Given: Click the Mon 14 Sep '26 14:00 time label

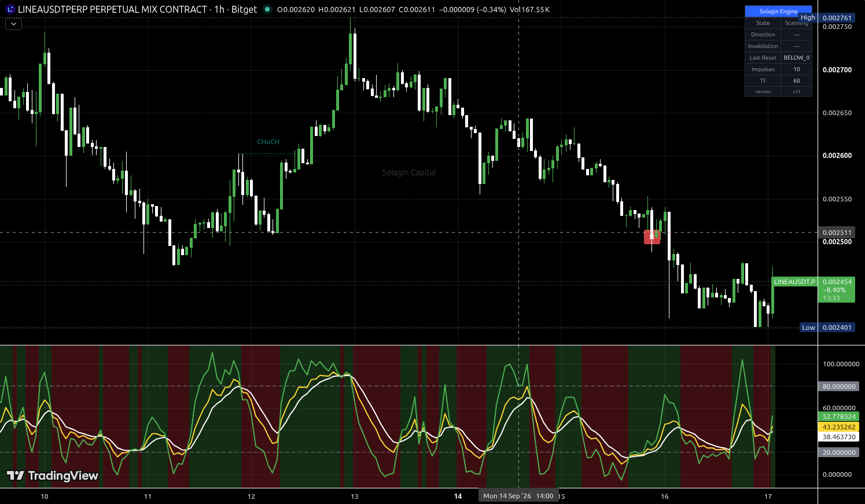Looking at the screenshot, I should 518,496.
